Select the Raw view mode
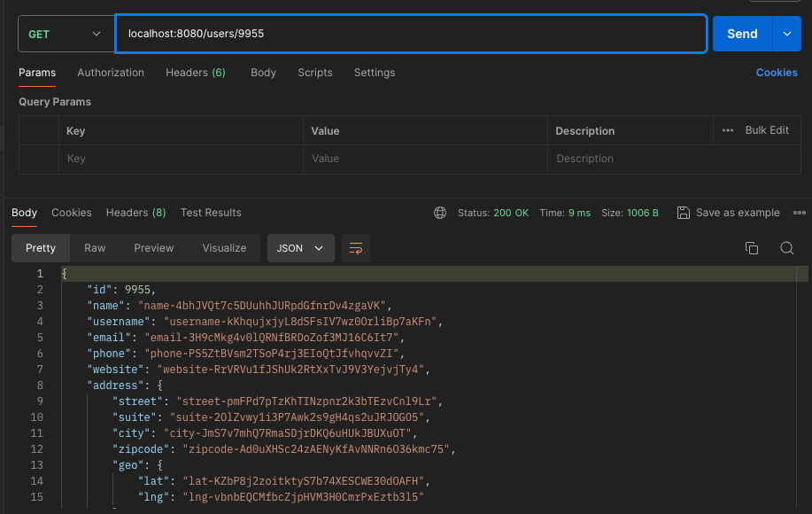This screenshot has width=812, height=514. point(95,248)
